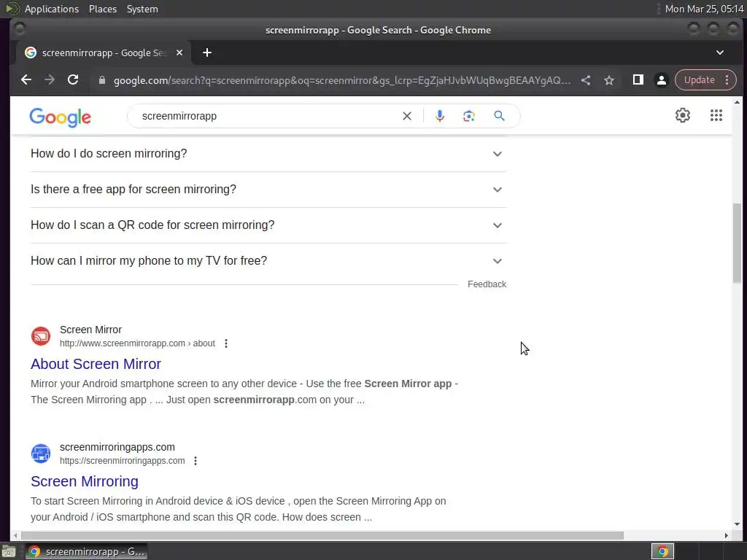
Task: Click the Feedback link below the questions
Action: [487, 284]
